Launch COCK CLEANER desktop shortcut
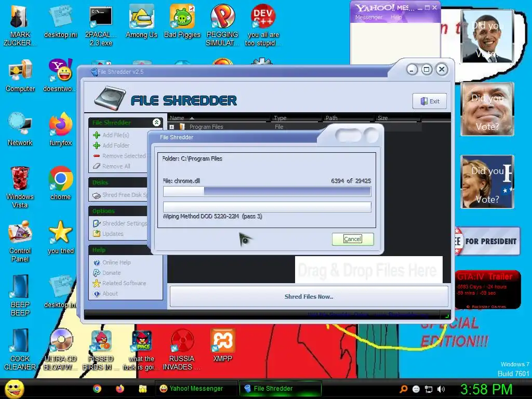 [x=20, y=350]
